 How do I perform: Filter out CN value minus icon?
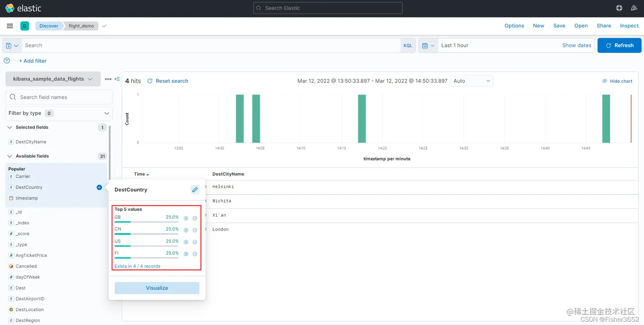coord(195,230)
